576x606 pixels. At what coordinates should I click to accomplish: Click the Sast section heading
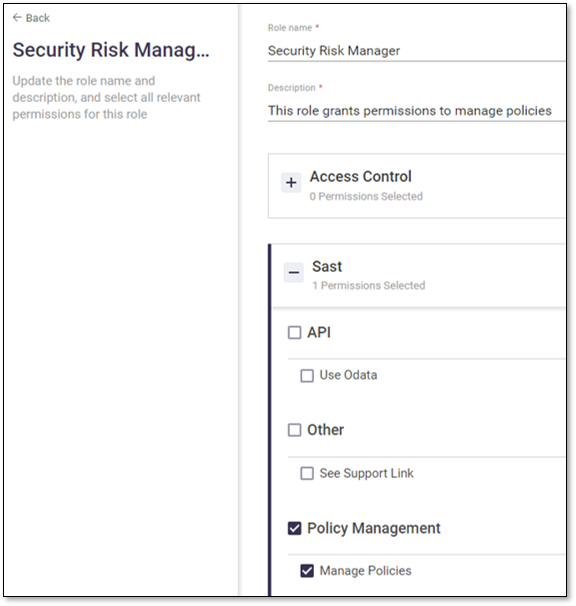(327, 267)
